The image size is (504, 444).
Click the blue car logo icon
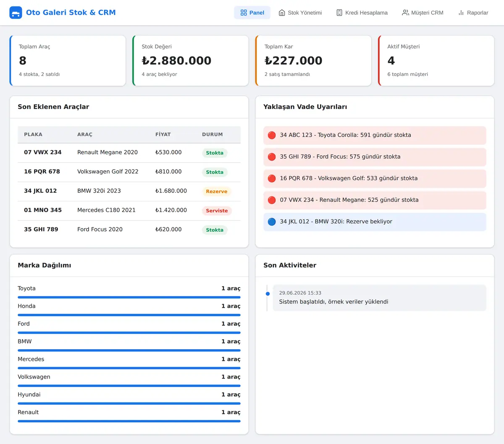pos(16,13)
